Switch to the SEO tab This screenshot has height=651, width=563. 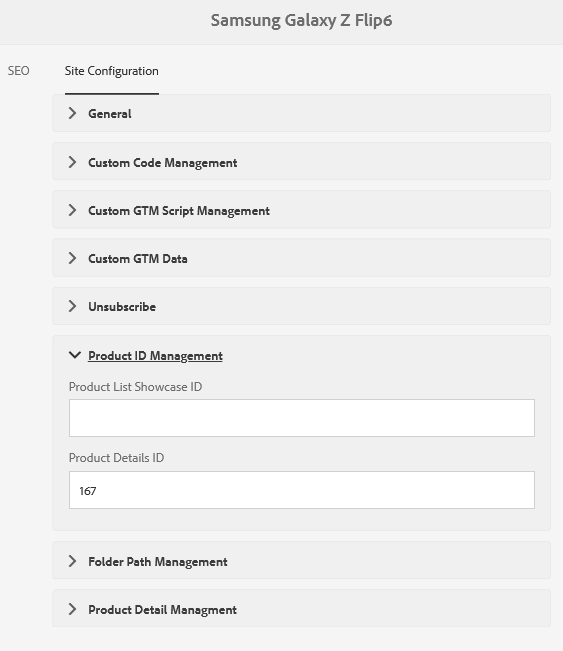(18, 71)
